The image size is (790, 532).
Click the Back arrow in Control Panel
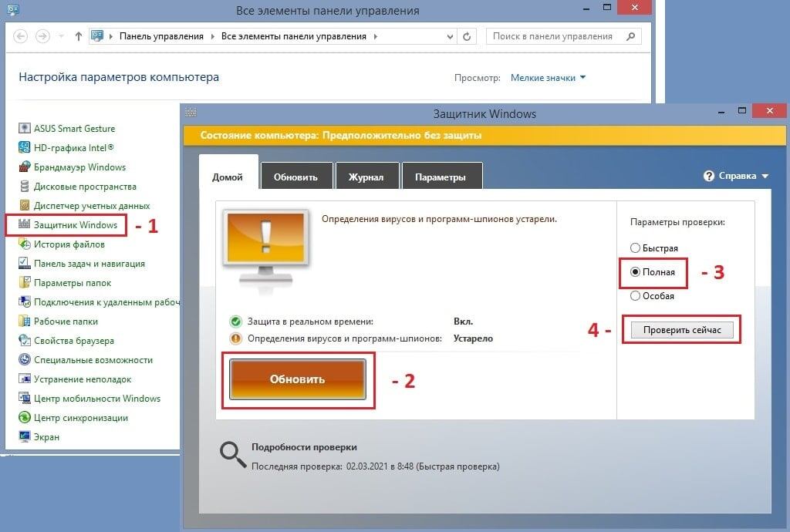tap(20, 36)
